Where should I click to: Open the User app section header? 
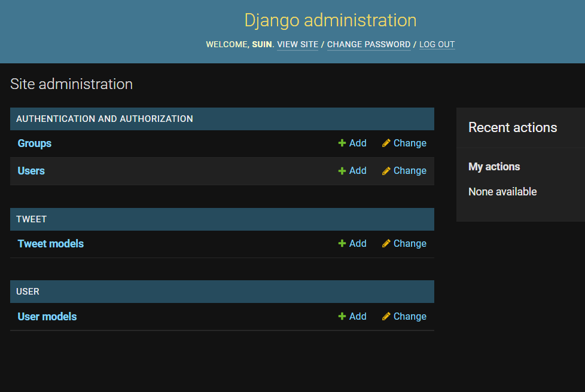pos(28,292)
